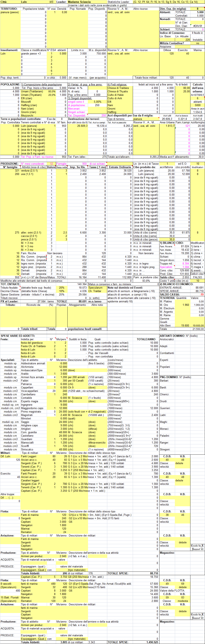Select the "Spese Gestione" row label
This screenshot has width=205, height=644.
tap(10, 295)
